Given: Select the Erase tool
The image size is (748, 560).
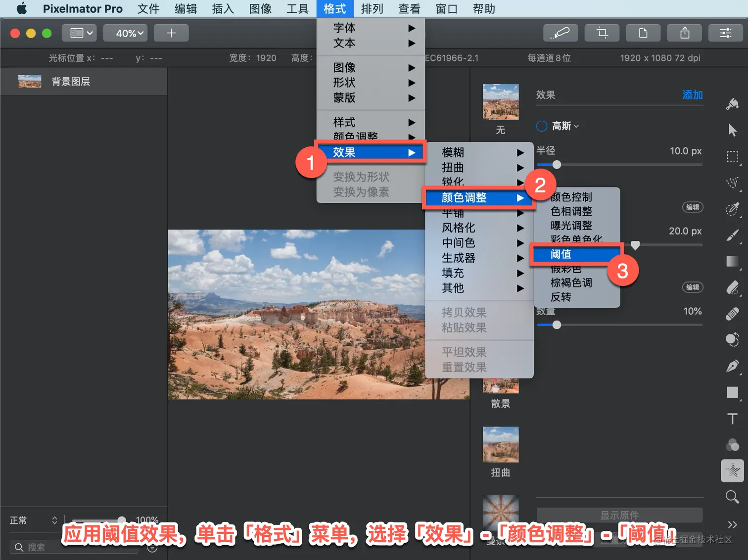Looking at the screenshot, I should coord(732,287).
